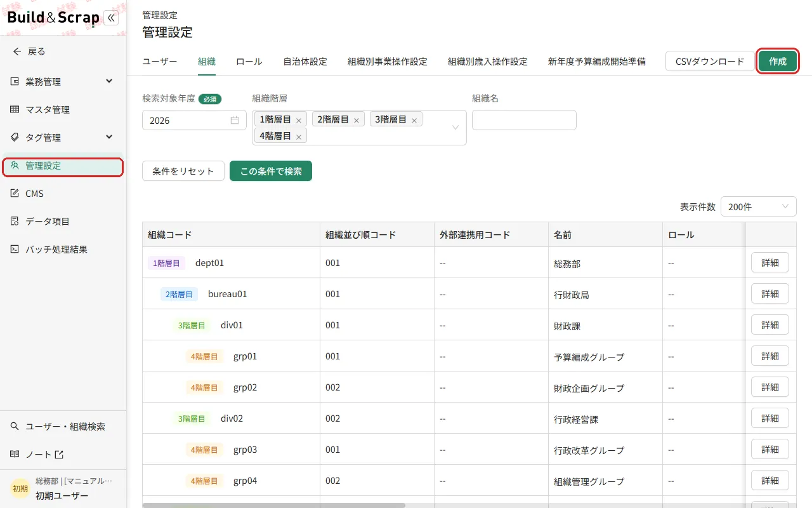The image size is (812, 508).
Task: Open 詳細 for 組織管理グループ row
Action: tap(770, 481)
